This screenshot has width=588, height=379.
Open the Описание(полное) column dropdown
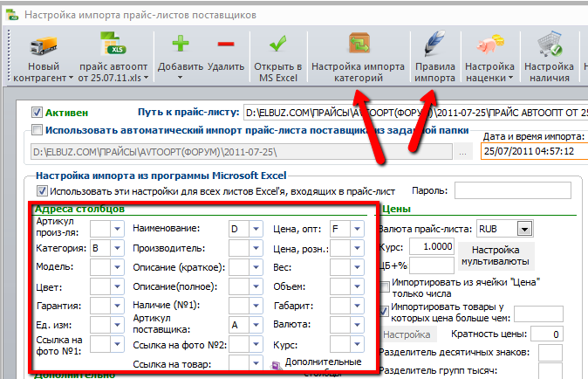256,286
